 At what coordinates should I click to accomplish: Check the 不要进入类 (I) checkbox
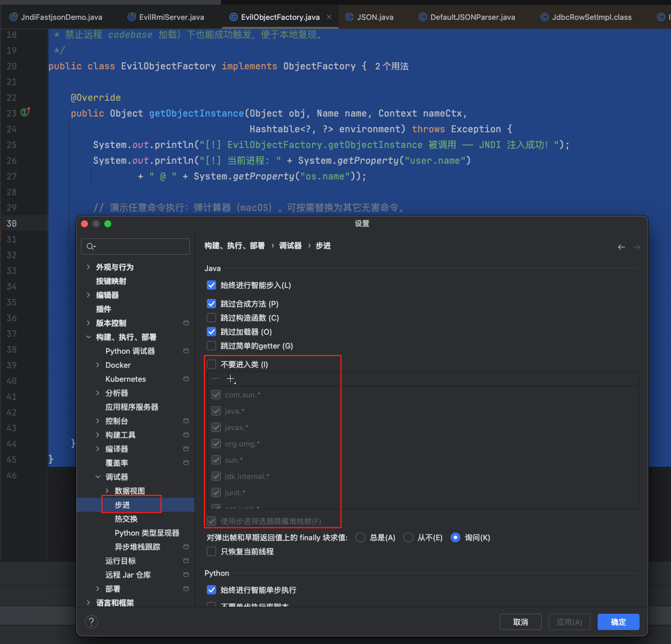pos(211,364)
